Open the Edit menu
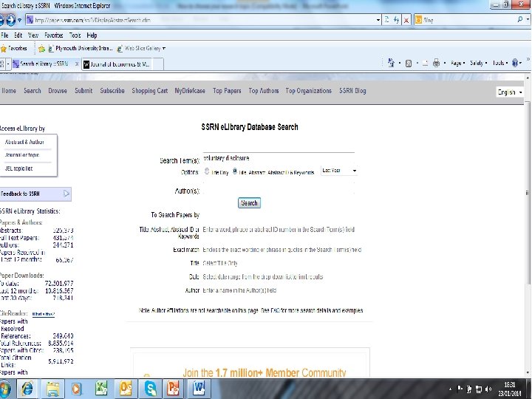The width and height of the screenshot is (532, 399). tap(18, 35)
